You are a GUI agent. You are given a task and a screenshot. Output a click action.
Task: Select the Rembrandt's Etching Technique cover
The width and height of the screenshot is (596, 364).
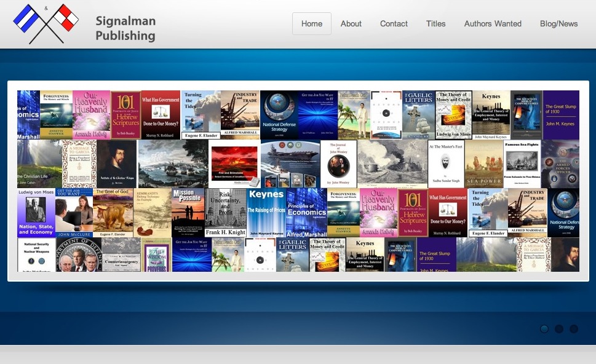tap(153, 213)
